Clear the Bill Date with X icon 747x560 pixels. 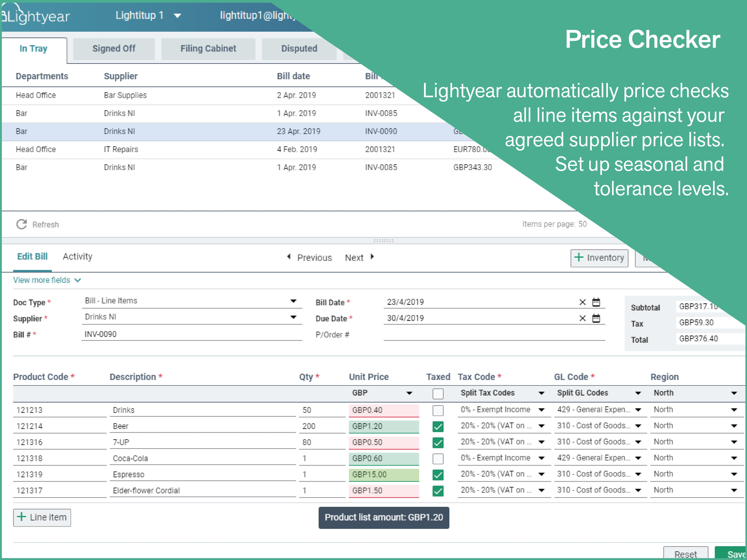point(582,302)
